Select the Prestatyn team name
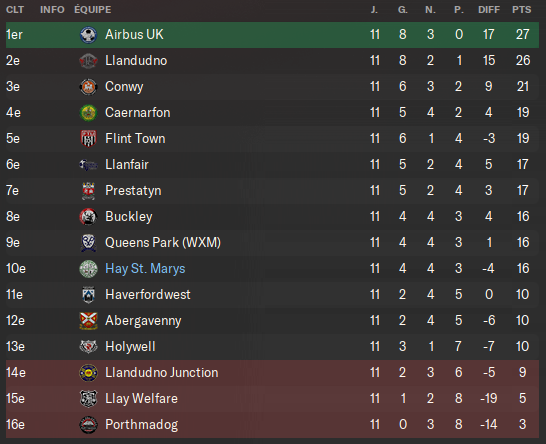The width and height of the screenshot is (546, 444). (133, 191)
